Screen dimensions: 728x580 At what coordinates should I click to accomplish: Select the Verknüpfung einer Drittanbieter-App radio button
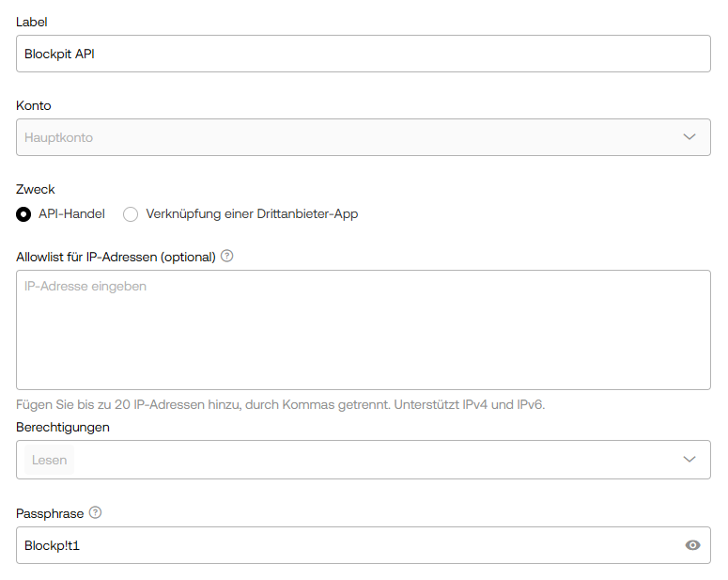tap(131, 214)
